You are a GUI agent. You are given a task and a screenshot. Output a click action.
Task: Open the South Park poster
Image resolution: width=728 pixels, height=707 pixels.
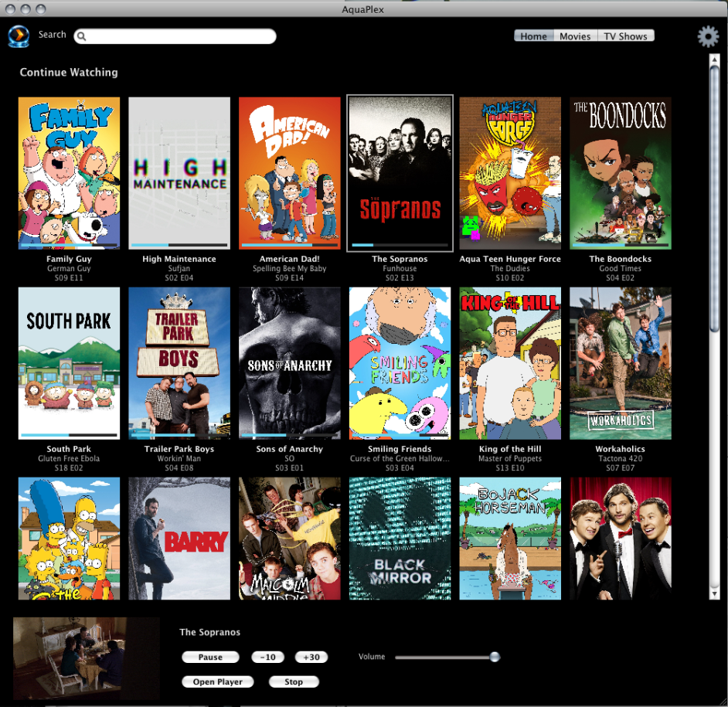coord(70,363)
